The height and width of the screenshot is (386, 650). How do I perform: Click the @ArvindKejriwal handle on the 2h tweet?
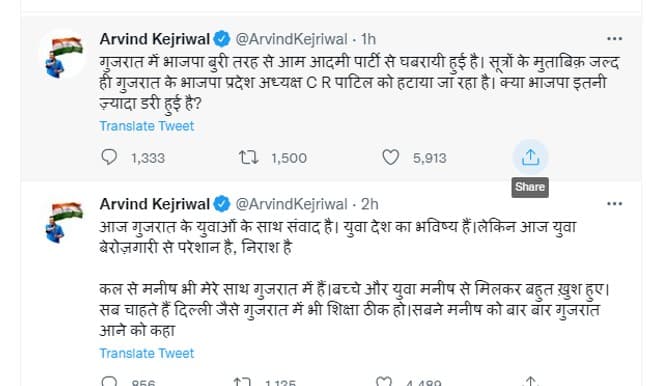click(291, 204)
